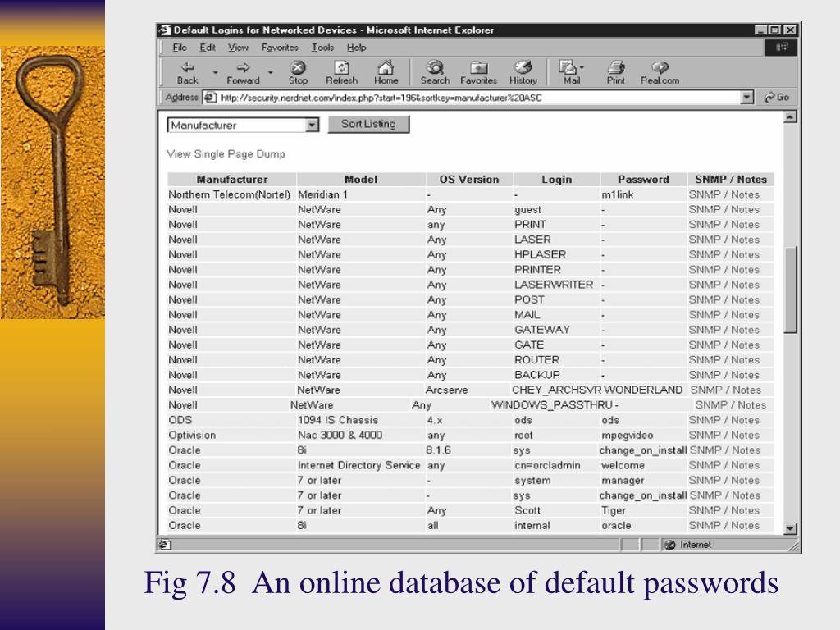Open the View menu
This screenshot has height=630, width=840.
(x=239, y=48)
